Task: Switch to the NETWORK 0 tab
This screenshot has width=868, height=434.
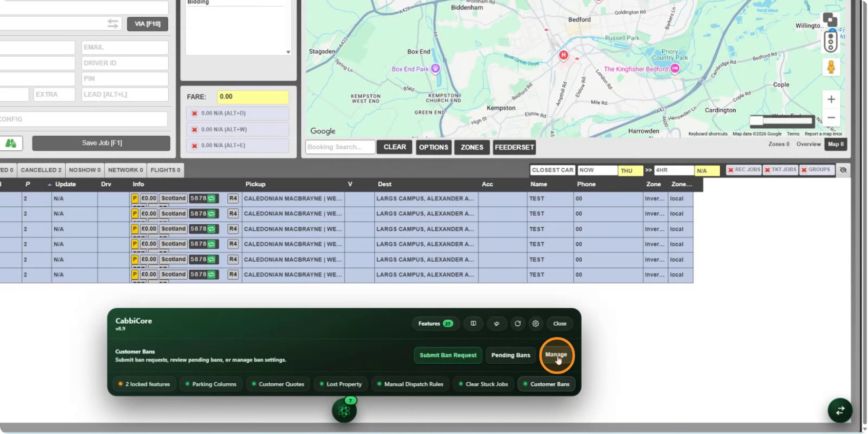Action: coord(126,170)
